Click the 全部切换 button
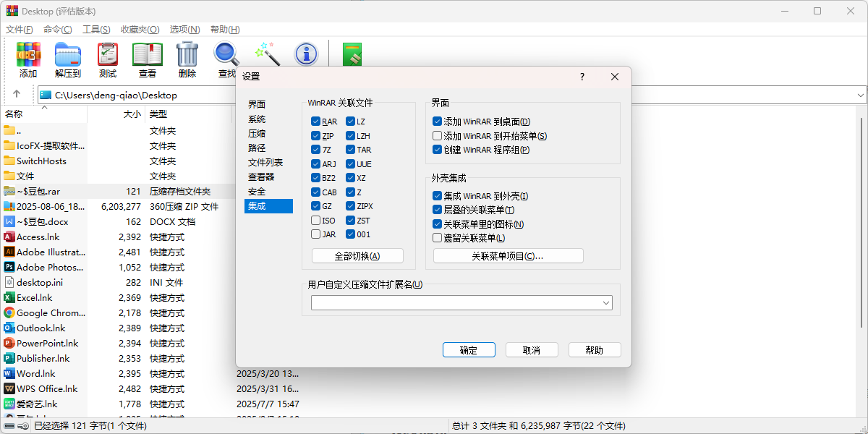This screenshot has width=868, height=434. [357, 255]
